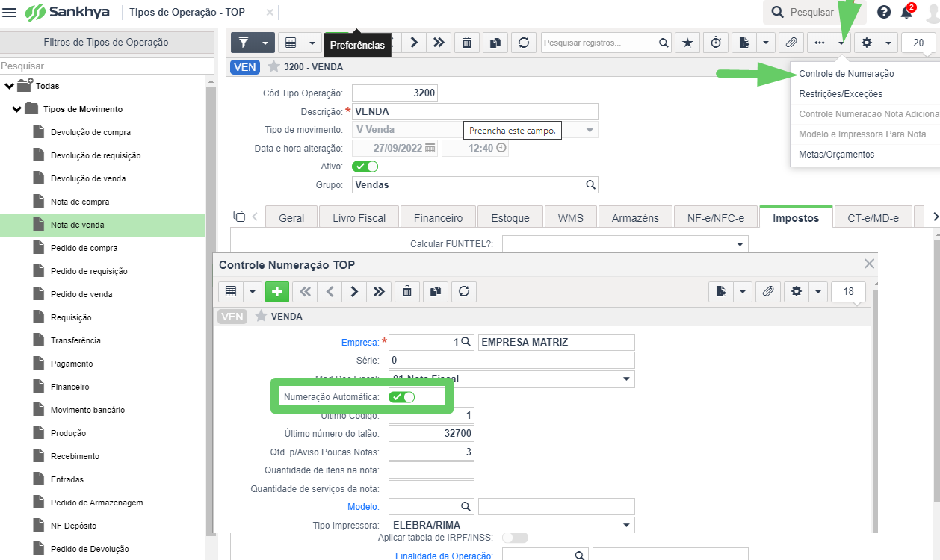Mark record as favorite star in toolbar
Image resolution: width=940 pixels, height=560 pixels.
687,43
